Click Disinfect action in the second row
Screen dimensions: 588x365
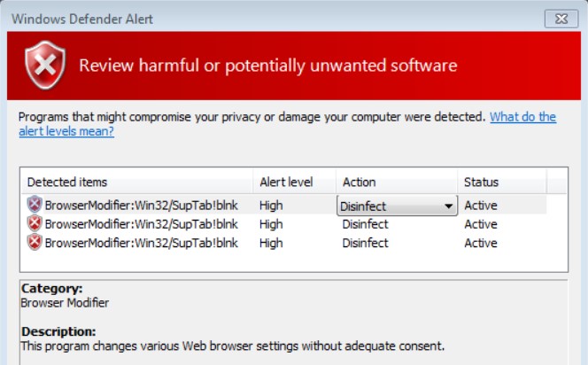click(x=365, y=224)
